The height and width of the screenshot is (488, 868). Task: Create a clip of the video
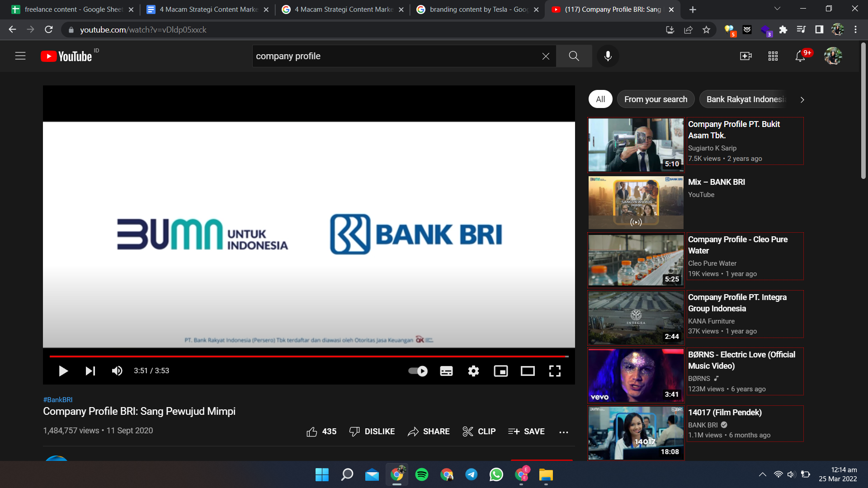[479, 432]
